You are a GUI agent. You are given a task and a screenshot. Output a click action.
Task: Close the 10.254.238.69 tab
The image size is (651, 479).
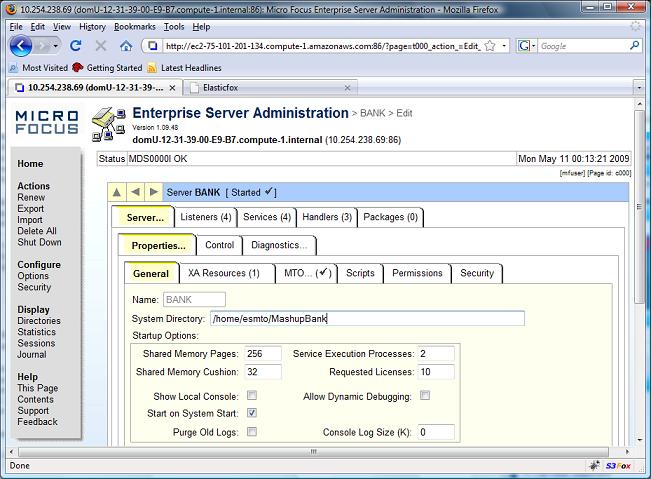[x=172, y=88]
